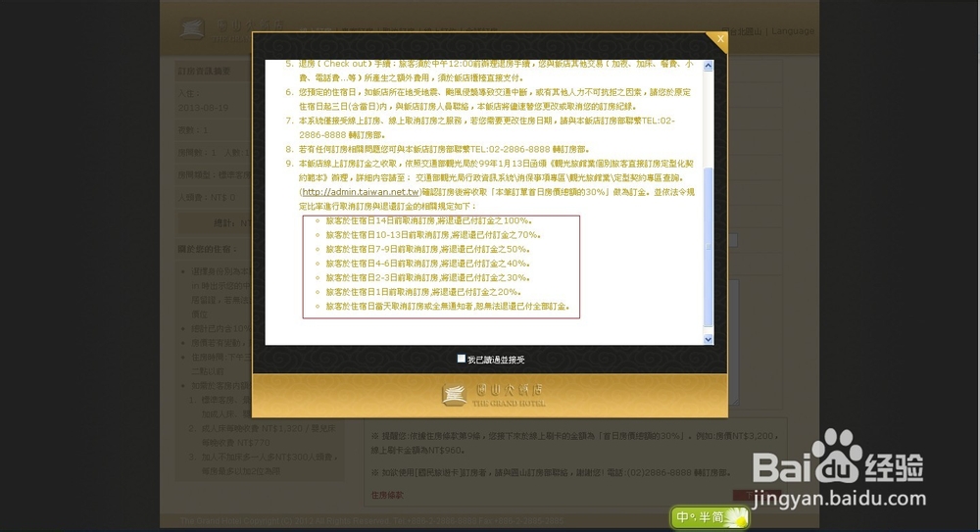
Task: Click the Grand Hotel logo in popup footer
Action: click(x=493, y=395)
